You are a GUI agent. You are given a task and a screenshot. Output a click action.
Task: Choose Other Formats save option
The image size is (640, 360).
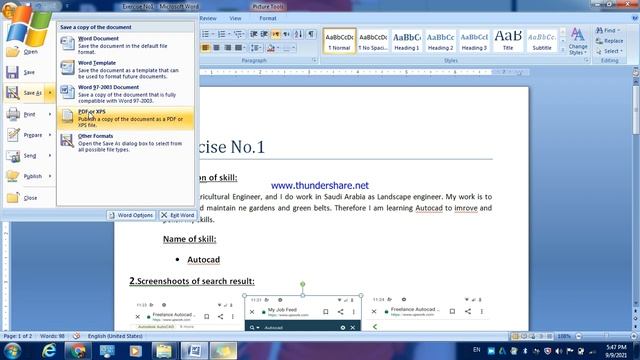click(126, 143)
